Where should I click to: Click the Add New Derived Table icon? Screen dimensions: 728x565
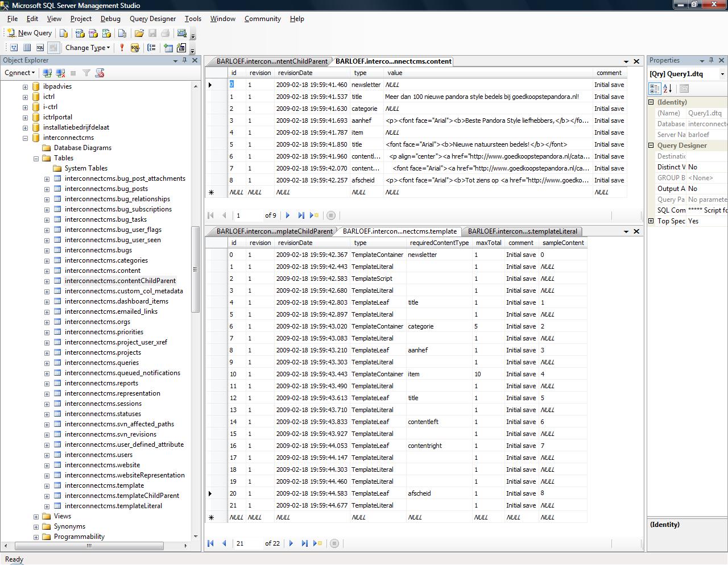click(181, 48)
